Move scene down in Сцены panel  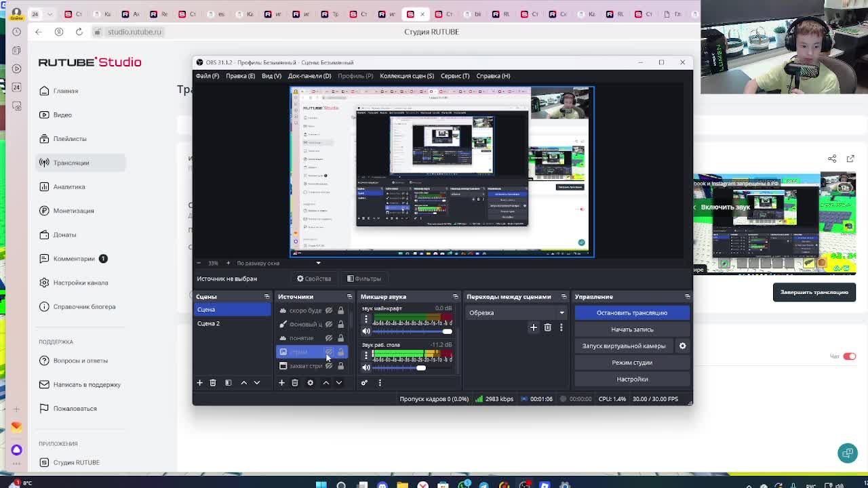(257, 383)
